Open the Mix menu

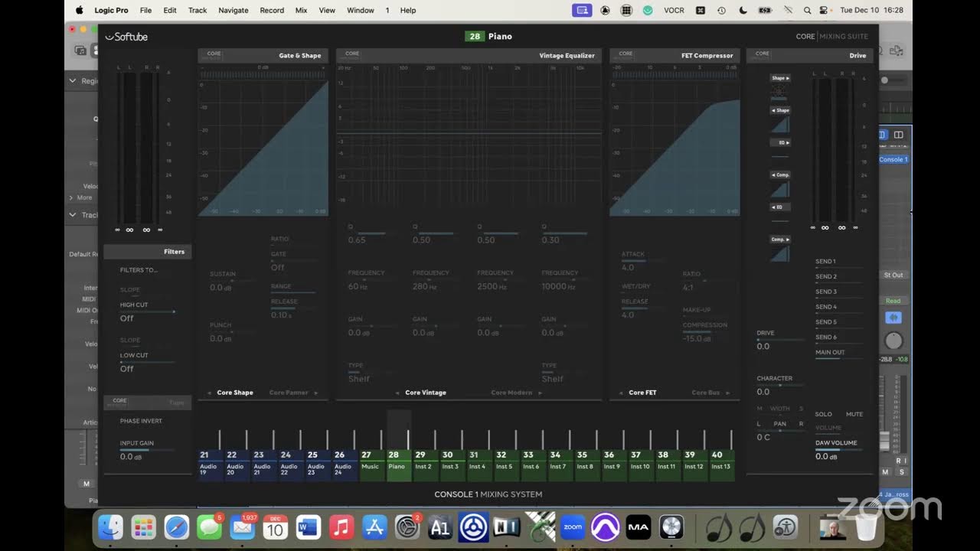[x=302, y=10]
